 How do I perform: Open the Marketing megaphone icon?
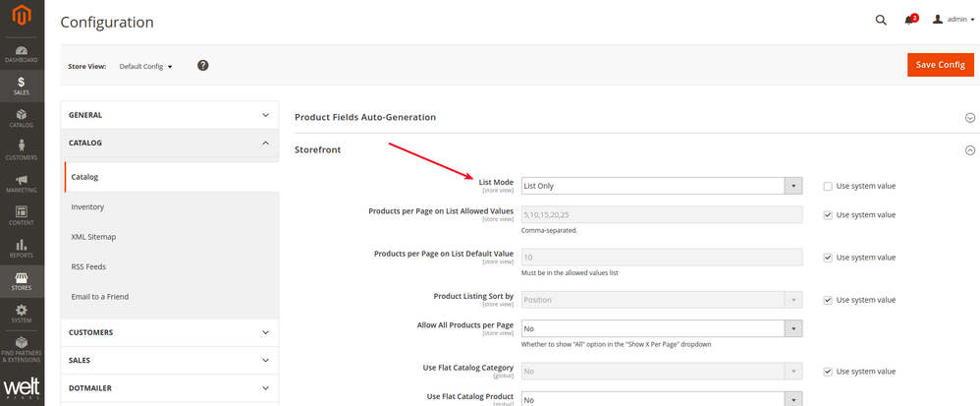click(22, 184)
